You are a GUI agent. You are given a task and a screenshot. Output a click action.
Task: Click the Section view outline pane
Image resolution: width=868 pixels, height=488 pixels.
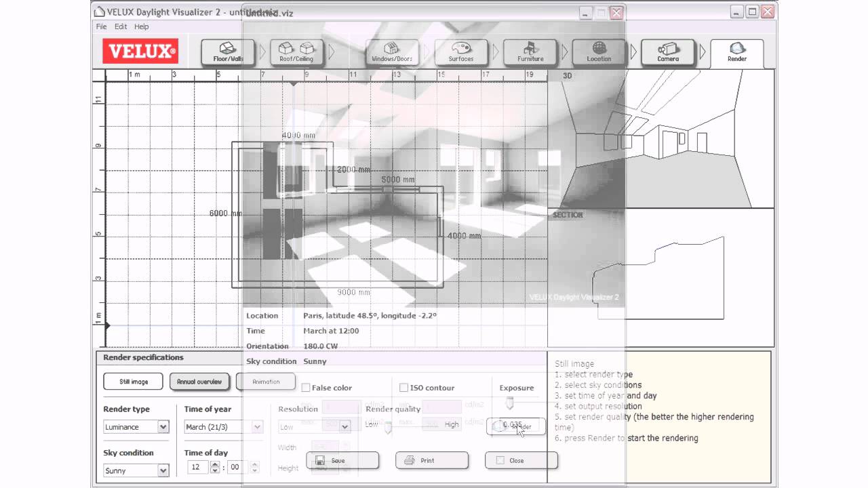click(660, 278)
